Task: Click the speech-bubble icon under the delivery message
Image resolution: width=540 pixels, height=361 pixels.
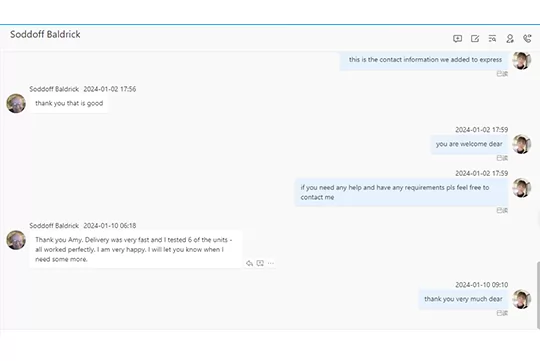Action: (260, 264)
